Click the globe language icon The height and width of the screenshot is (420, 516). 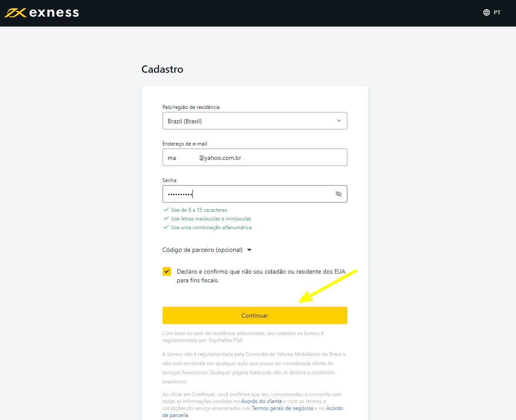pyautogui.click(x=486, y=13)
